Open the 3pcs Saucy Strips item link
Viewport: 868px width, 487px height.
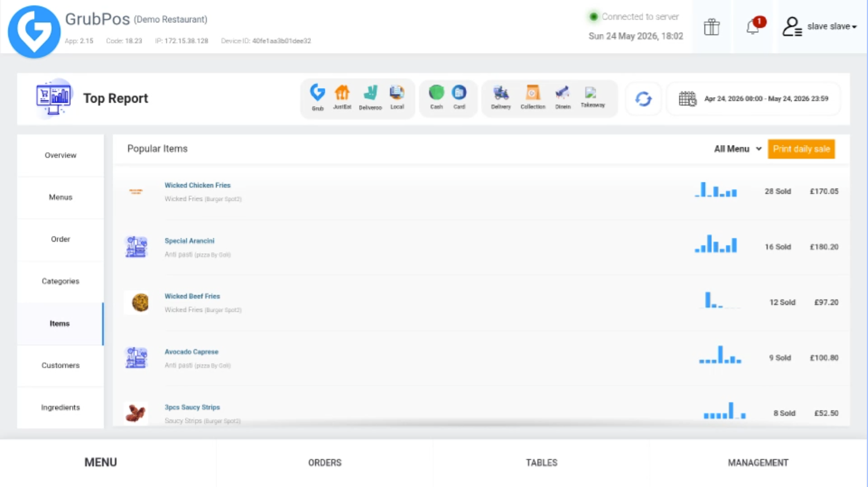(192, 407)
